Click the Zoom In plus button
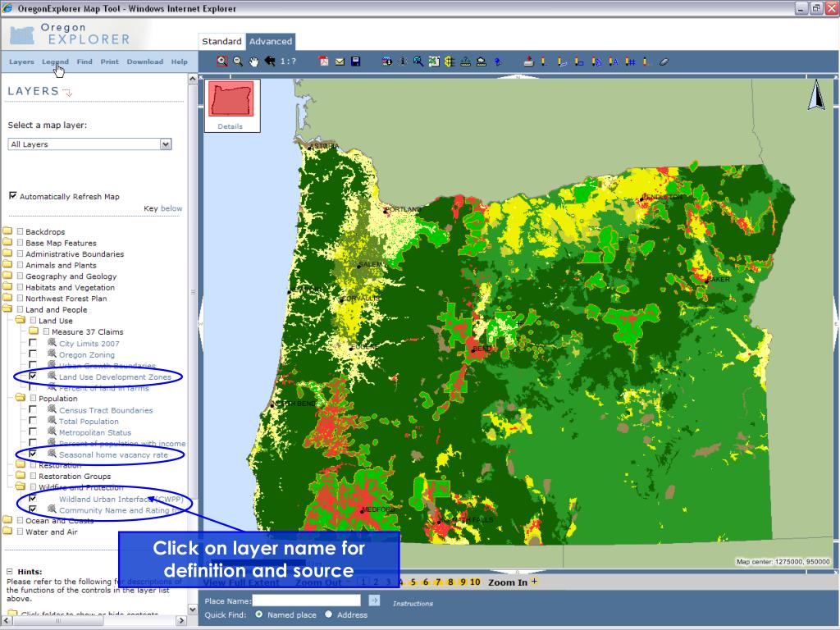The image size is (840, 630). (534, 582)
